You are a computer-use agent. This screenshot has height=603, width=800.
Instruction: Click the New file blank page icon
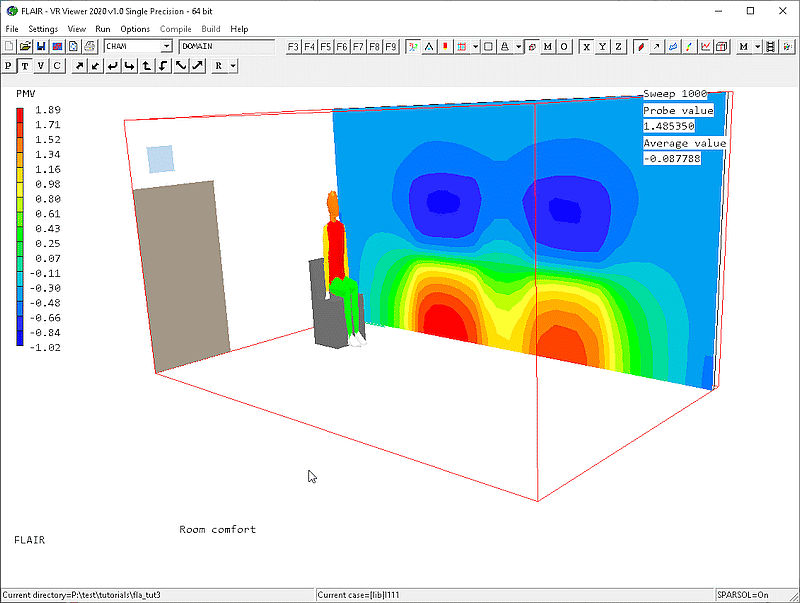[x=9, y=46]
